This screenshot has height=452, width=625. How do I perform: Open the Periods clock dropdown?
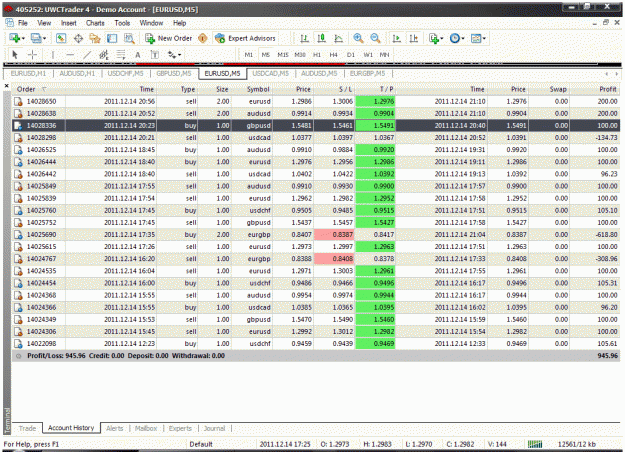pyautogui.click(x=457, y=38)
